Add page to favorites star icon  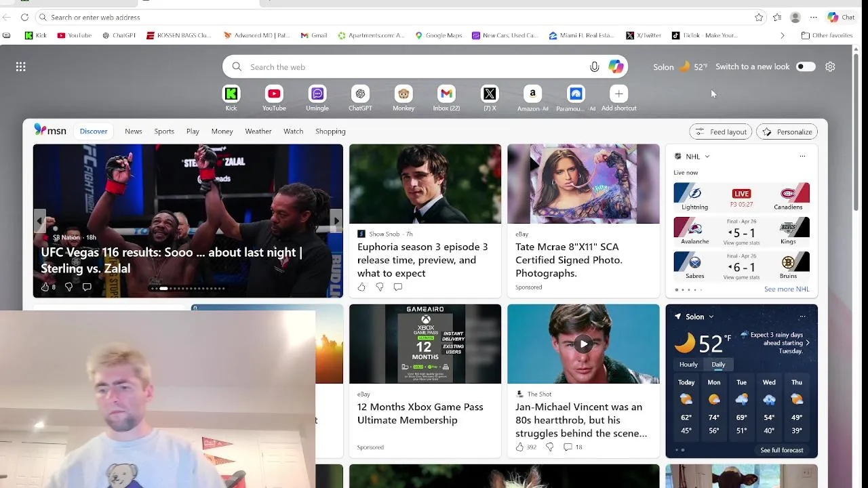pyautogui.click(x=759, y=17)
